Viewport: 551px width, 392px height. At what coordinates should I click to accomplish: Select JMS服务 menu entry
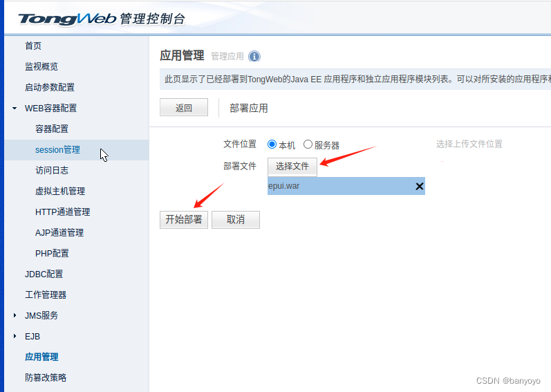pos(41,315)
